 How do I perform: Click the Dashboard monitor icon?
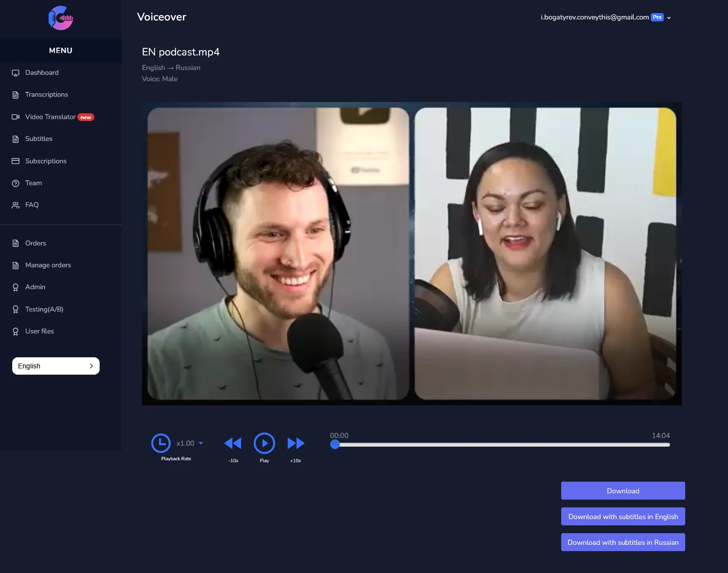(x=16, y=73)
